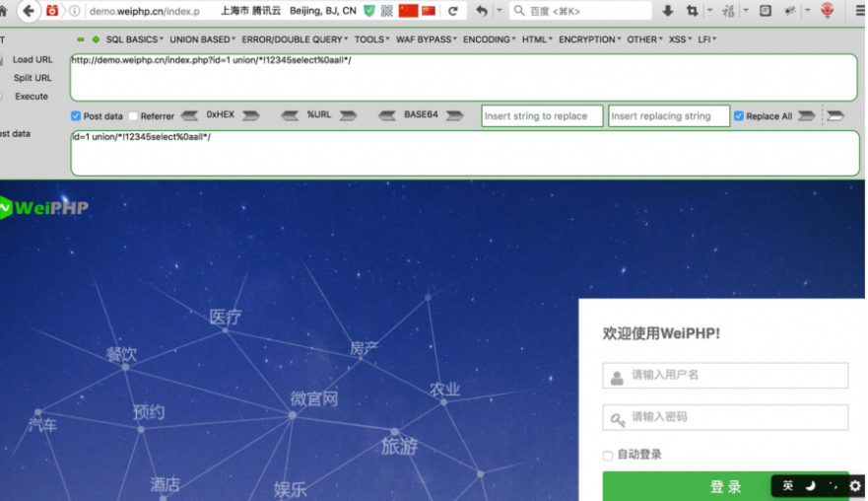Click the 请输入用户名 username field
Screen dimensions: 868x501
coord(725,375)
